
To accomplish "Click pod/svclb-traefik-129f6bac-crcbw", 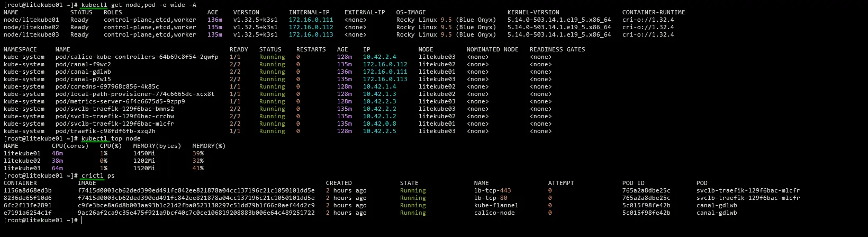I will click(x=114, y=116).
